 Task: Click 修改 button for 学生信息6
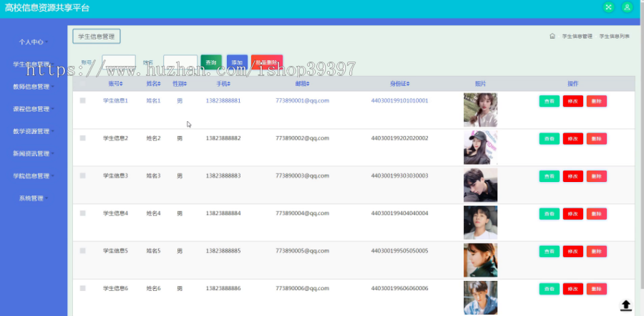point(573,289)
